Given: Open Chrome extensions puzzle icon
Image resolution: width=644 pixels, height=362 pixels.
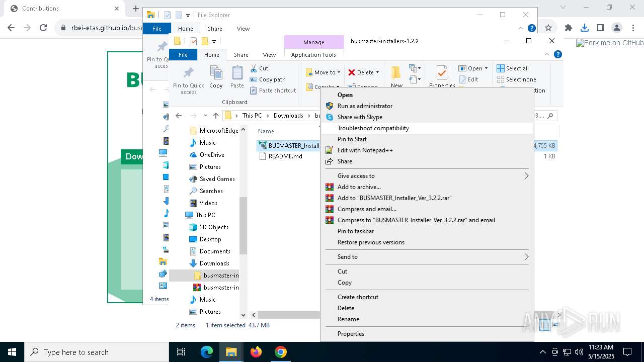Looking at the screenshot, I should click(x=569, y=28).
